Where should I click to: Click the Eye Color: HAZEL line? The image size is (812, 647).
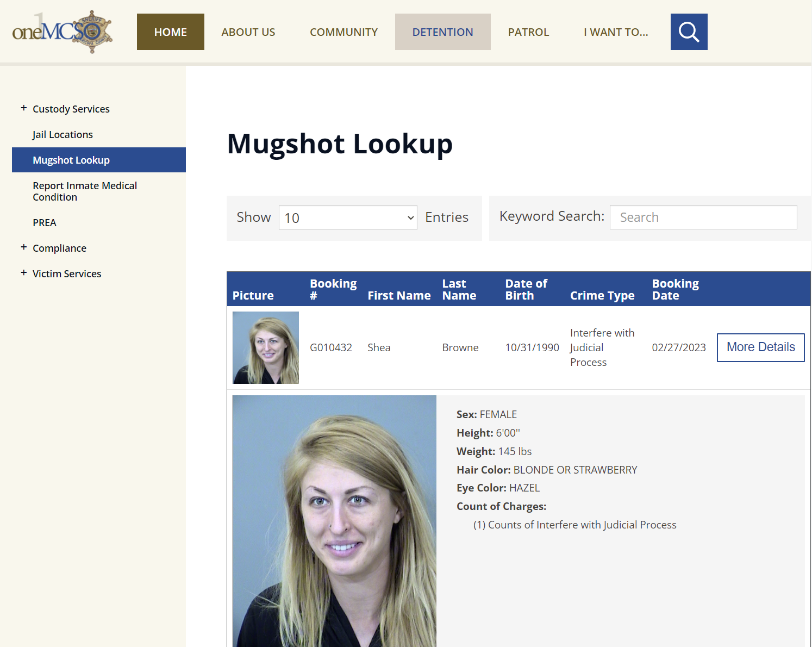tap(498, 488)
